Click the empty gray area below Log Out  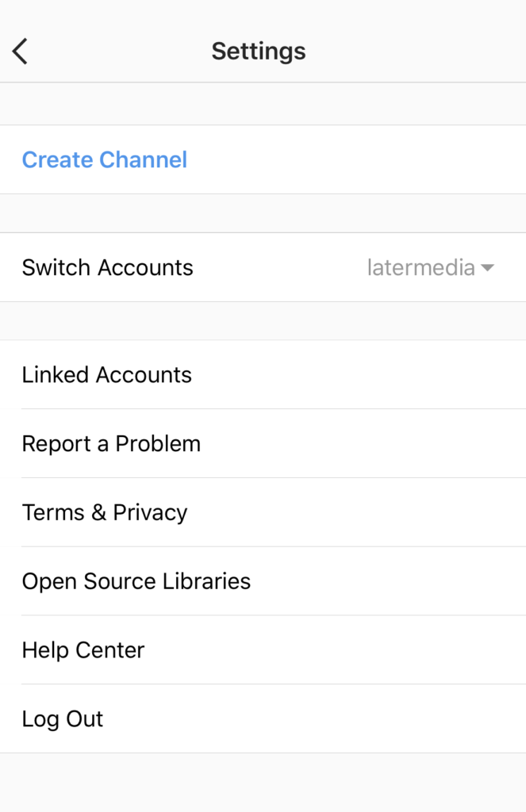[x=263, y=783]
